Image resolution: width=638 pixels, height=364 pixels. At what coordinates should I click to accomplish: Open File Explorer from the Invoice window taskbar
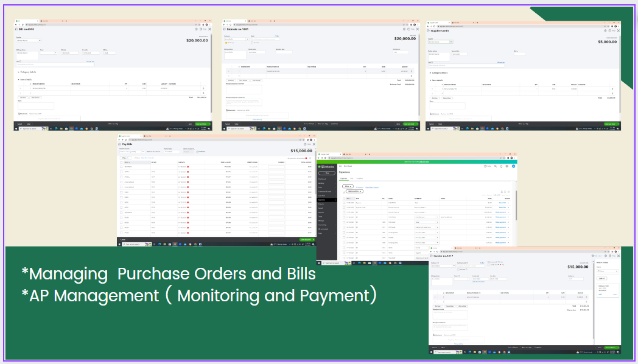coord(474,352)
